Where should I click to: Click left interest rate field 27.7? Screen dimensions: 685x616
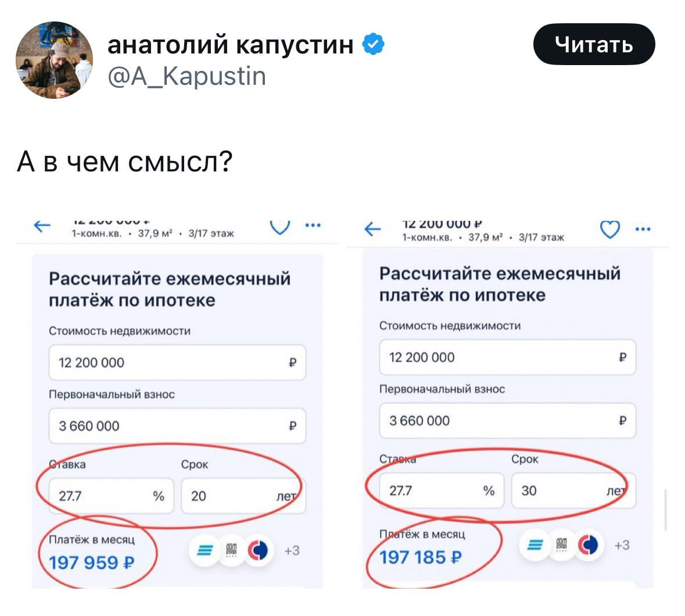point(110,496)
